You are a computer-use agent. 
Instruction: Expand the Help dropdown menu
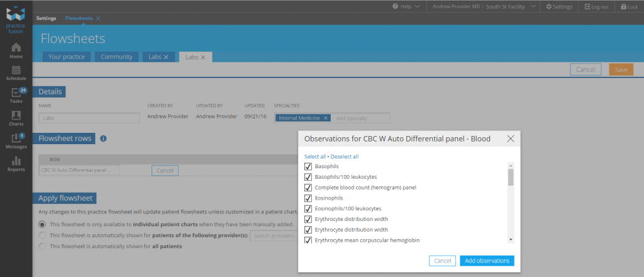(x=406, y=6)
